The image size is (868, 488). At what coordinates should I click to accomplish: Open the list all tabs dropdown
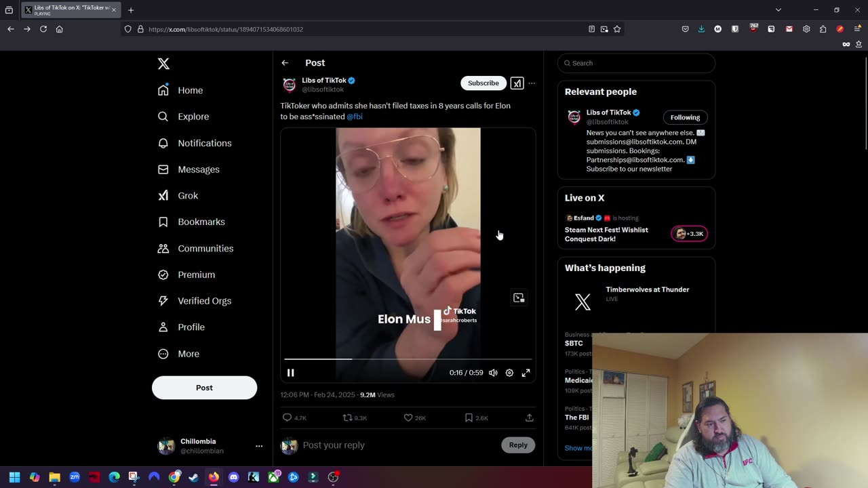point(778,10)
